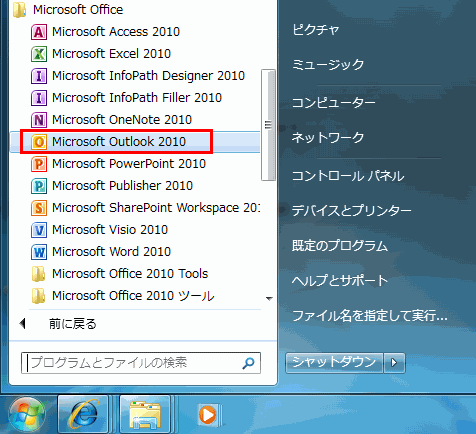The width and height of the screenshot is (476, 434).
Task: Click the Microsoft Excel 2010 icon
Action: point(39,54)
